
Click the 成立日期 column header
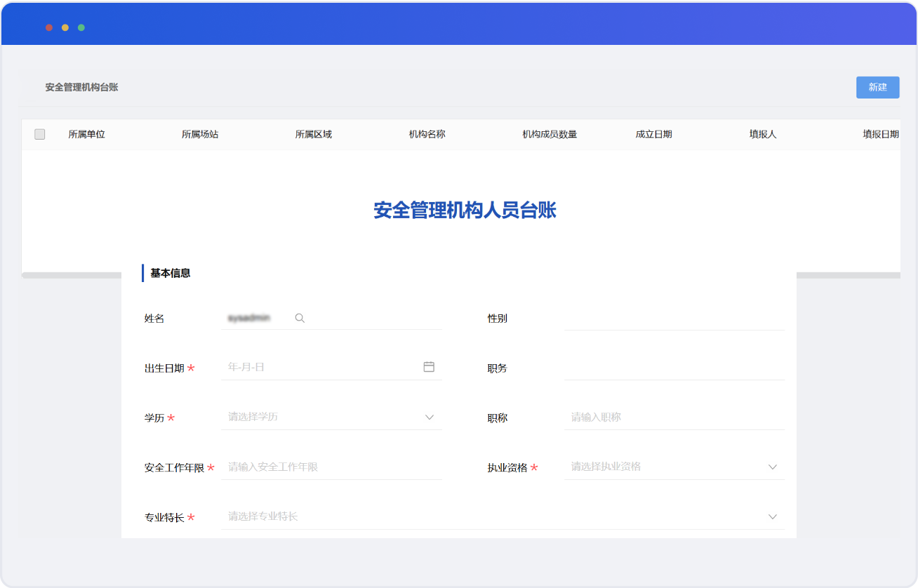653,134
